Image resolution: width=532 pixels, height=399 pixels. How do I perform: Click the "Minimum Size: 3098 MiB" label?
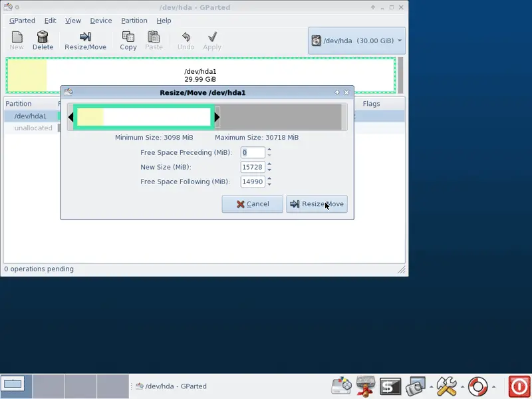click(x=154, y=138)
